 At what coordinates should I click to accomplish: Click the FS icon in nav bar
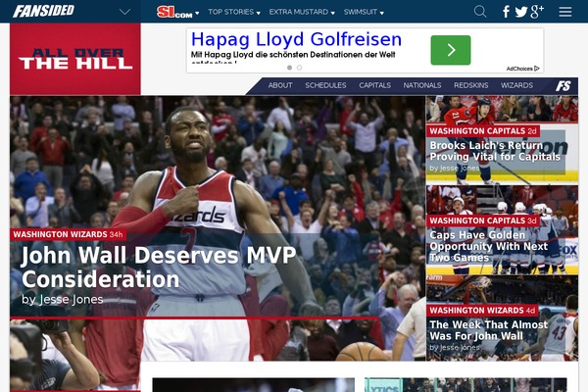pyautogui.click(x=563, y=86)
